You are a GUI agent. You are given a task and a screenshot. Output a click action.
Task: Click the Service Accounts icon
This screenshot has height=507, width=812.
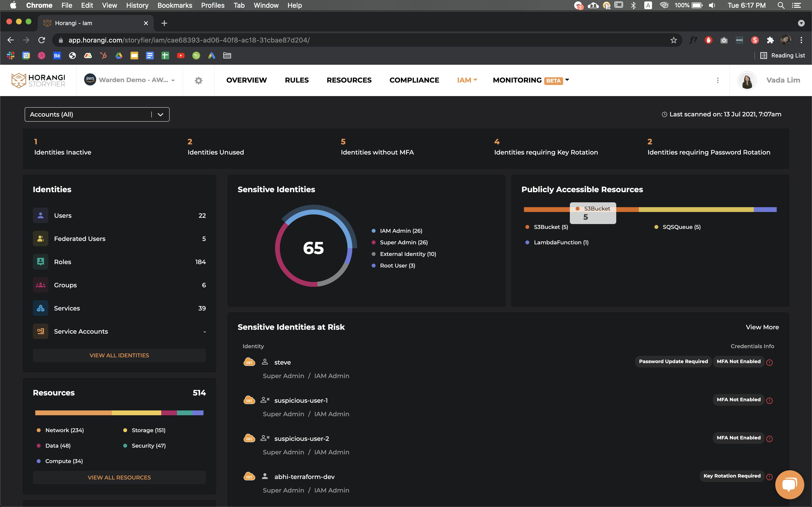[x=41, y=331]
